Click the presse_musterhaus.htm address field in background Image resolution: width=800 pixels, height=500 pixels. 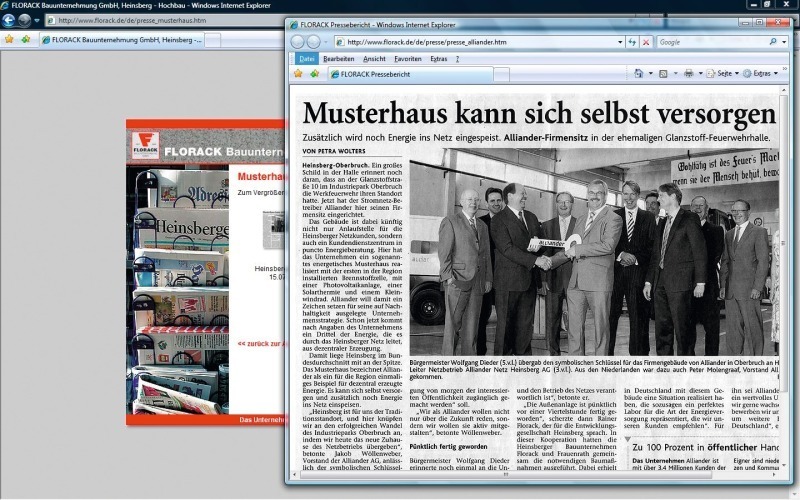click(x=163, y=20)
